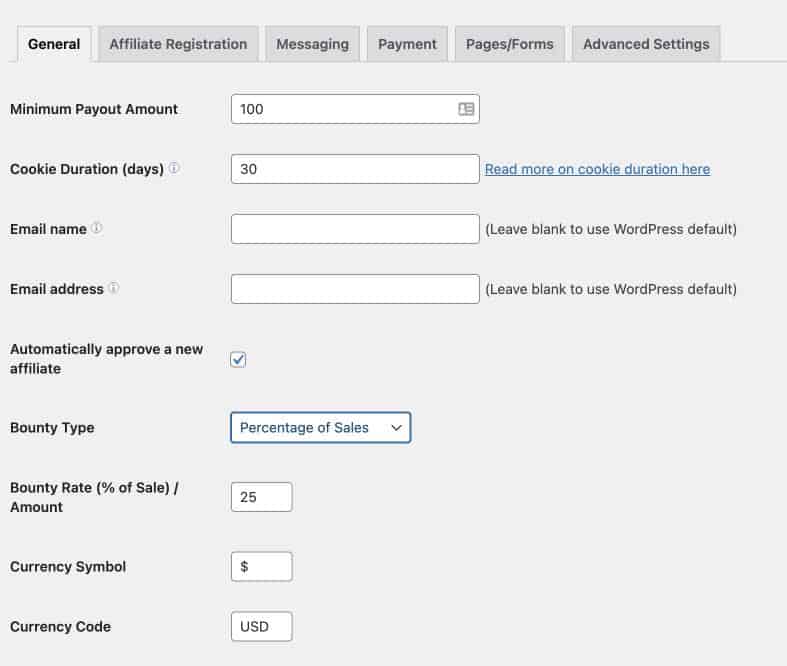Open Advanced Settings tab

(646, 44)
